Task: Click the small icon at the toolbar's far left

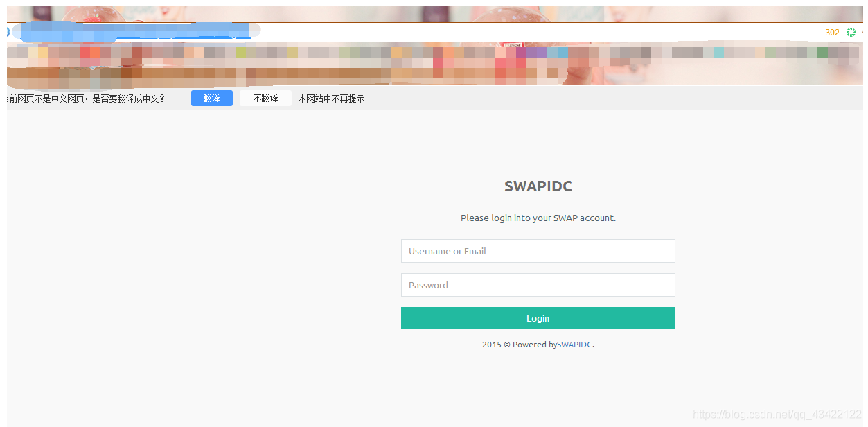Action: click(7, 31)
